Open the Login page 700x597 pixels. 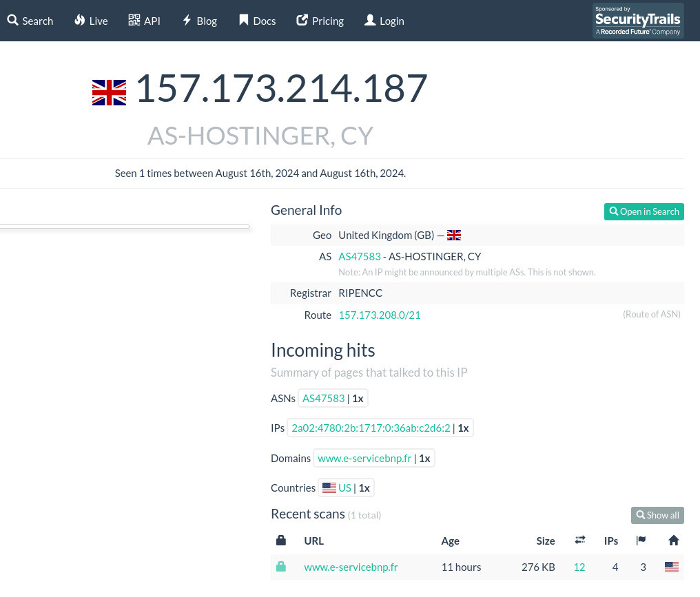[384, 21]
